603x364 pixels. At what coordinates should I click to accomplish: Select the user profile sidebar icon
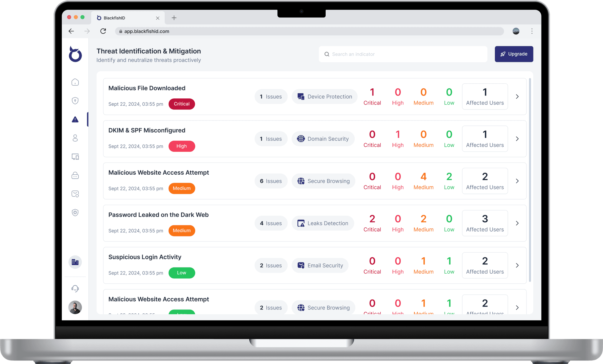tap(75, 138)
